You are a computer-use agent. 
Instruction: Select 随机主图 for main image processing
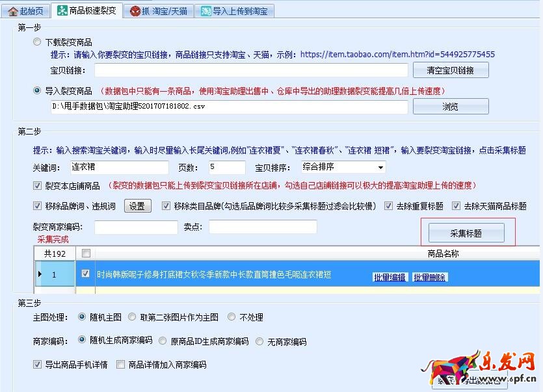[82, 317]
